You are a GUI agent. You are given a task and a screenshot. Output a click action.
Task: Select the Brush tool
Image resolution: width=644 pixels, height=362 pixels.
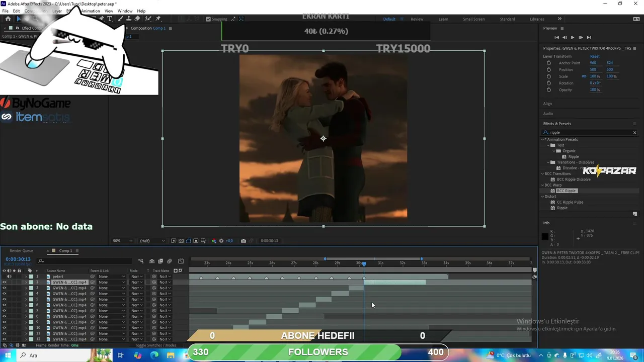click(121, 19)
